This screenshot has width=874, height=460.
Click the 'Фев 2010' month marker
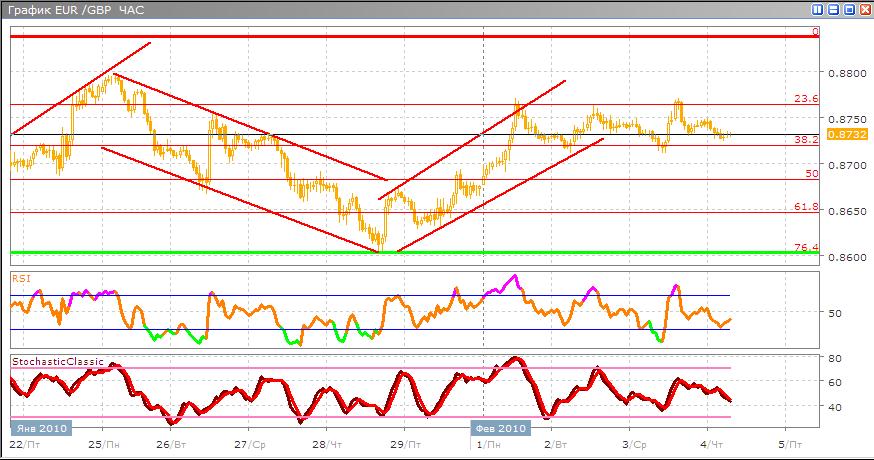(499, 428)
